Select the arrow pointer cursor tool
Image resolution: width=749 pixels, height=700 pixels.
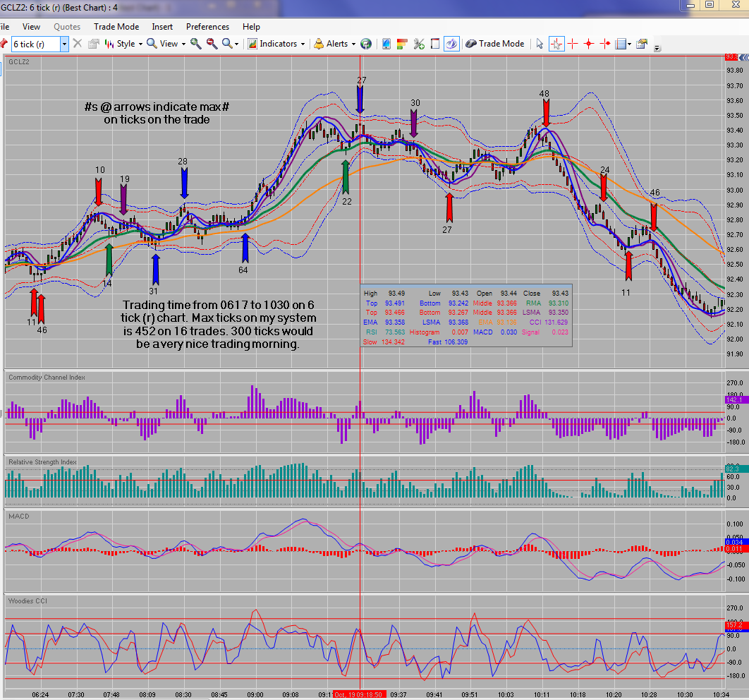540,44
